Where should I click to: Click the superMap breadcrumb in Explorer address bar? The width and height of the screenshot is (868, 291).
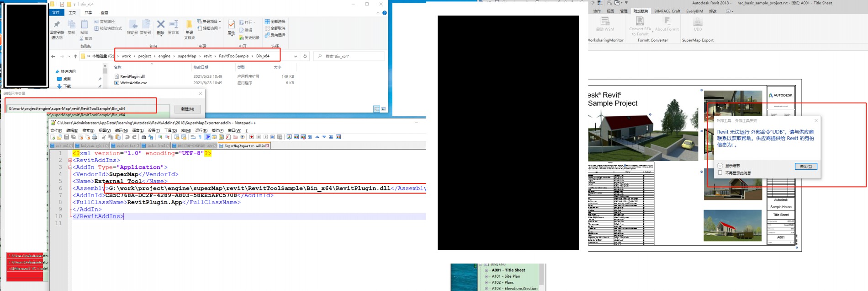coord(187,56)
